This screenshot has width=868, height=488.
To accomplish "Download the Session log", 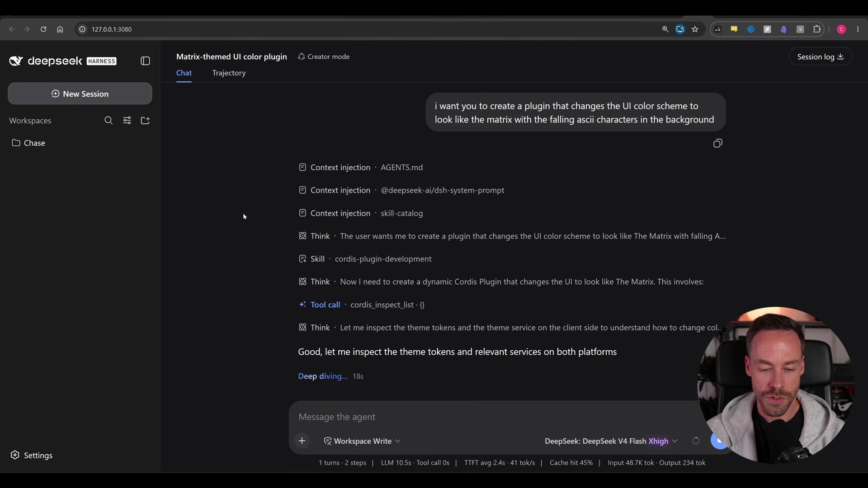I will click(x=820, y=56).
